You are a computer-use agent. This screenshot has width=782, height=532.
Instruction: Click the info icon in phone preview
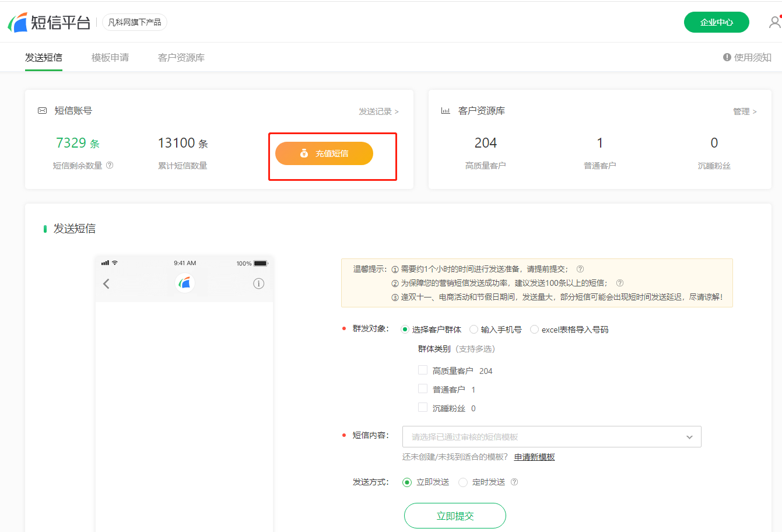(x=259, y=283)
